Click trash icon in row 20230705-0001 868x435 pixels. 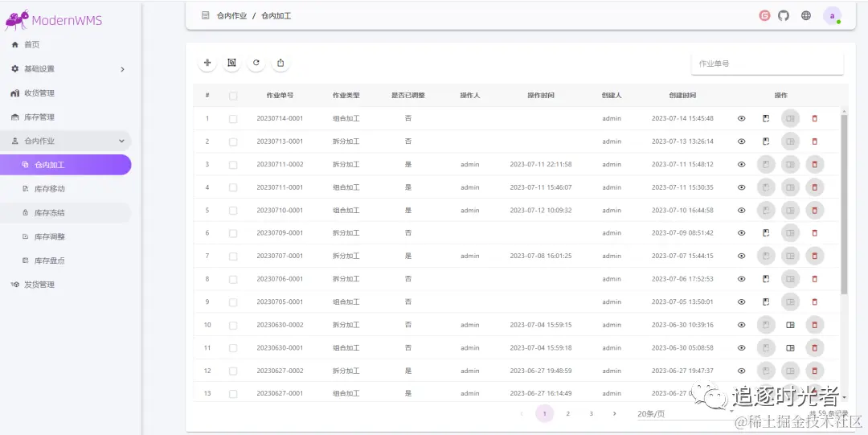[x=814, y=302]
